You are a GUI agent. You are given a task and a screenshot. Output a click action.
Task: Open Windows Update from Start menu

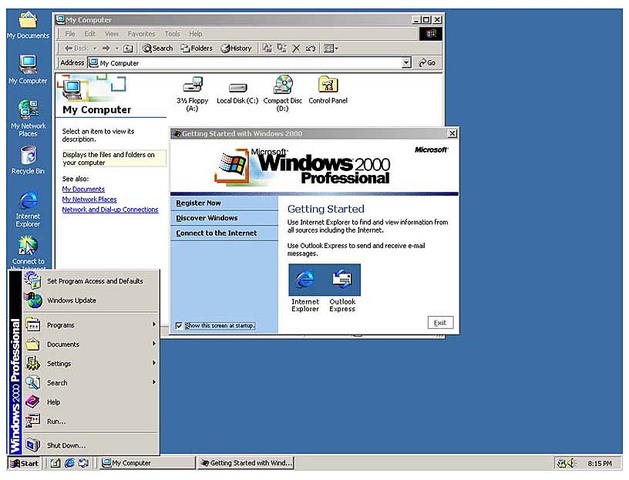click(91, 300)
